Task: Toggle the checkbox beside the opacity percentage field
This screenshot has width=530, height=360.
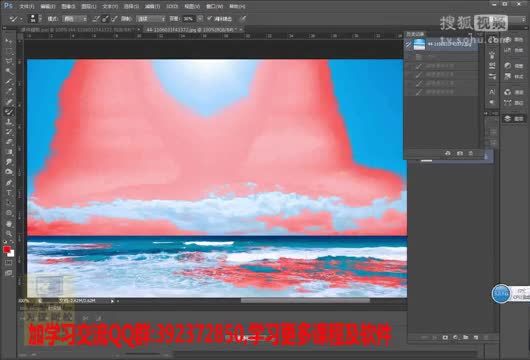Action: point(210,18)
